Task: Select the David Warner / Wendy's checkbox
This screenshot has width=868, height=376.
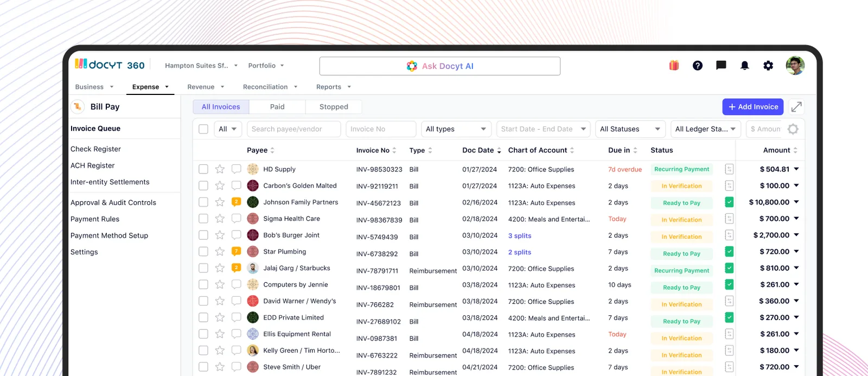Action: tap(203, 301)
